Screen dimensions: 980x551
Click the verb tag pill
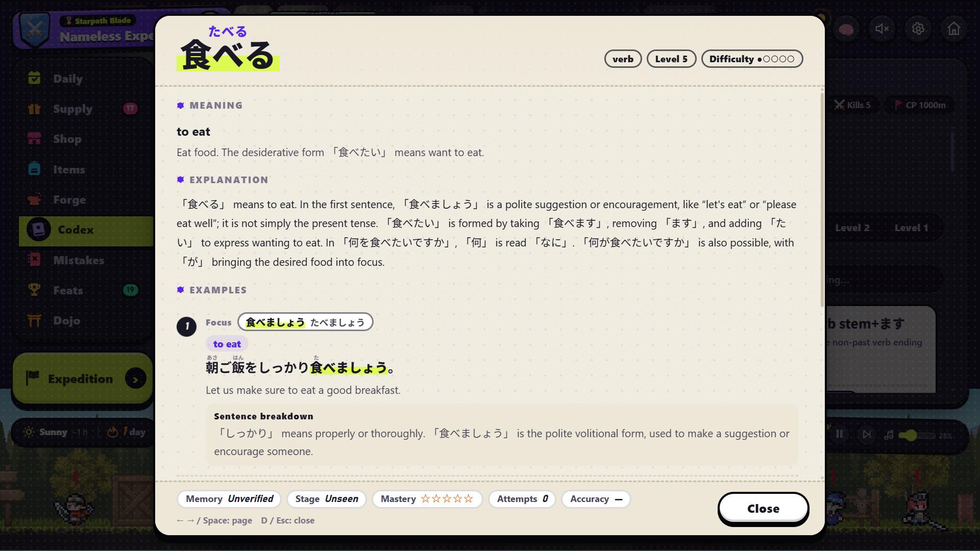[623, 59]
